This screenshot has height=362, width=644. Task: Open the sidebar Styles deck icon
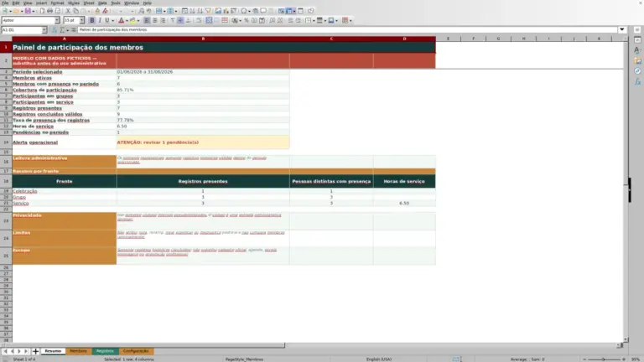pos(637,50)
